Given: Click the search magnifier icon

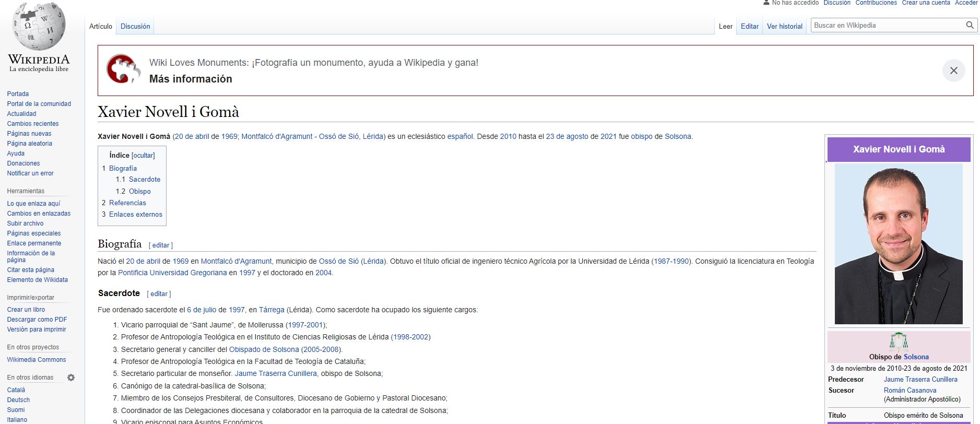Looking at the screenshot, I should pyautogui.click(x=970, y=25).
